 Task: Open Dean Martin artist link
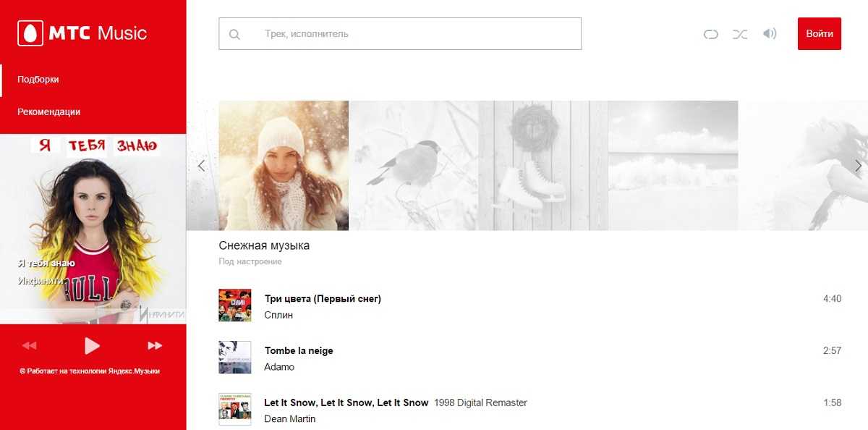click(x=290, y=418)
